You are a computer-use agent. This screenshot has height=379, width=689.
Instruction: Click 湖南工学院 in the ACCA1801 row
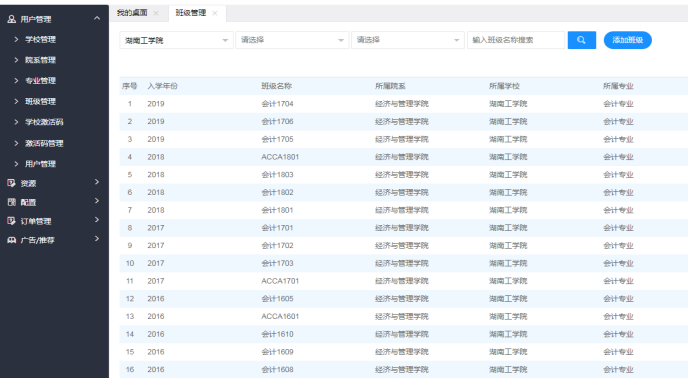tap(508, 157)
